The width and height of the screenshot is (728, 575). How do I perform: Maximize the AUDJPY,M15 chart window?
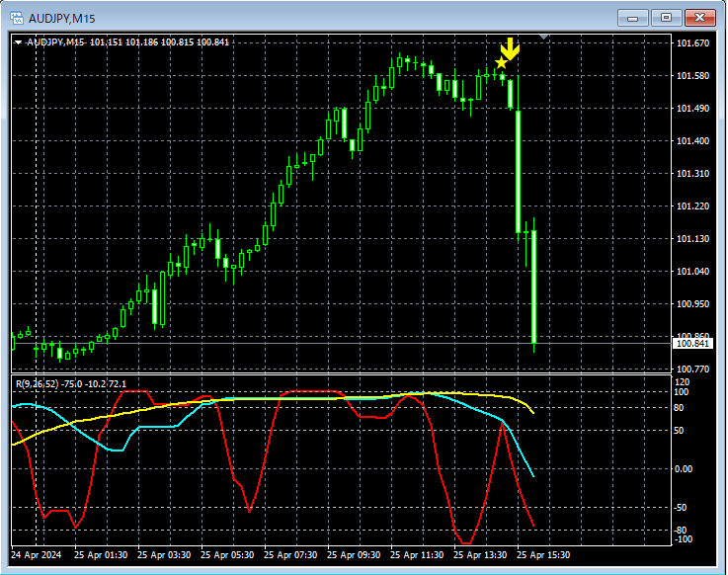coord(666,17)
